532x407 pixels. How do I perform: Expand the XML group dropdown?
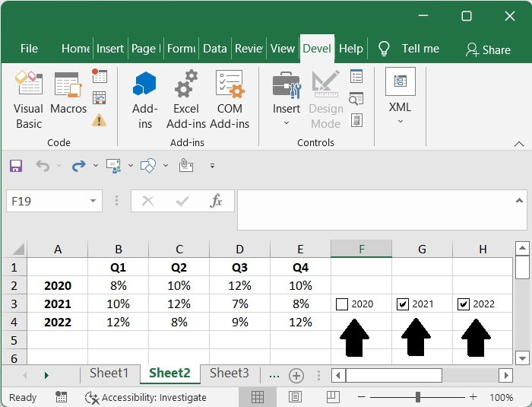(x=400, y=121)
